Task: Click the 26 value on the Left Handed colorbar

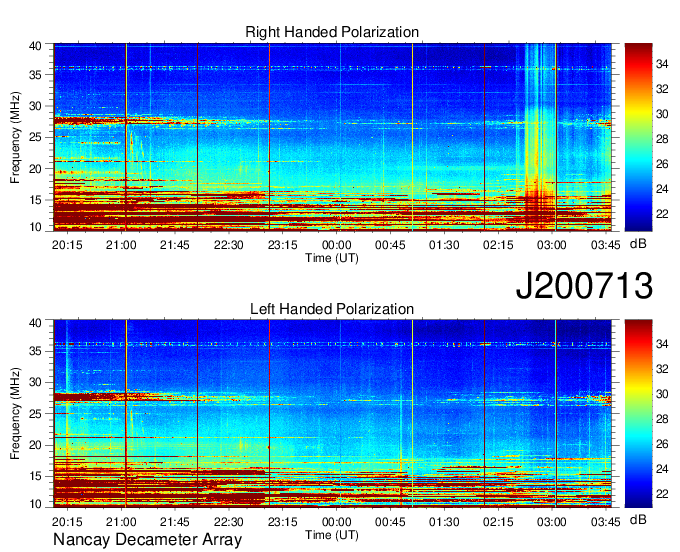Action: (662, 444)
